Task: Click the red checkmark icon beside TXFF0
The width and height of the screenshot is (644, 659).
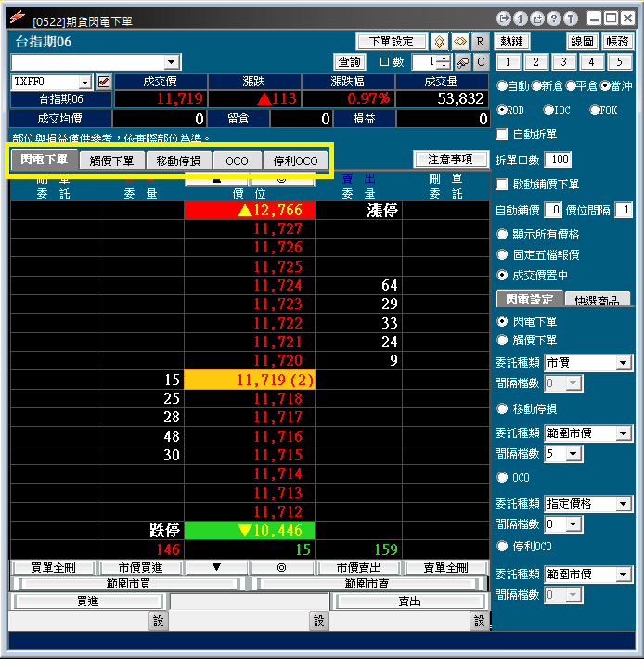Action: (x=104, y=82)
